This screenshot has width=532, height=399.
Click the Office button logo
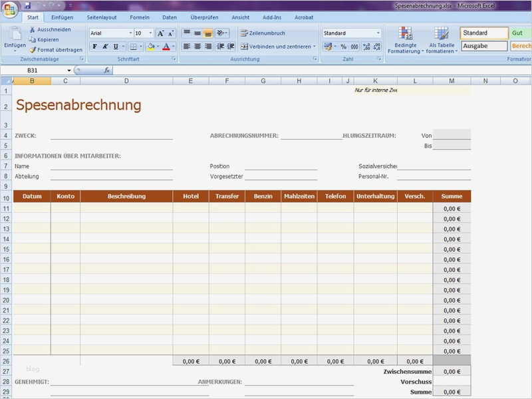pos(10,8)
